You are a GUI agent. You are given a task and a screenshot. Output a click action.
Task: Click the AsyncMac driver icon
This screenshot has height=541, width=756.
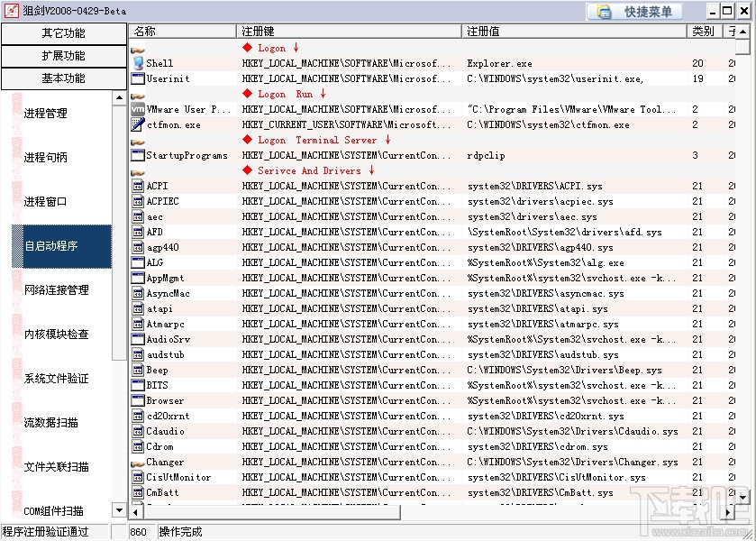[138, 293]
